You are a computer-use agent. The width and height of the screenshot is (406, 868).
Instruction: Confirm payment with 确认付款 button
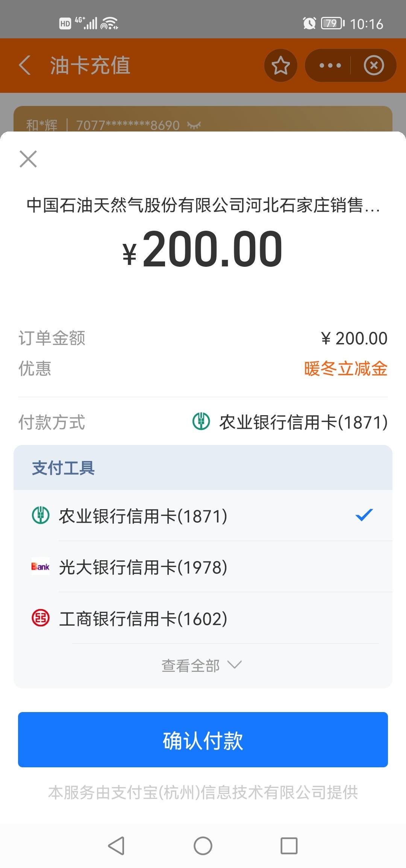pyautogui.click(x=203, y=739)
